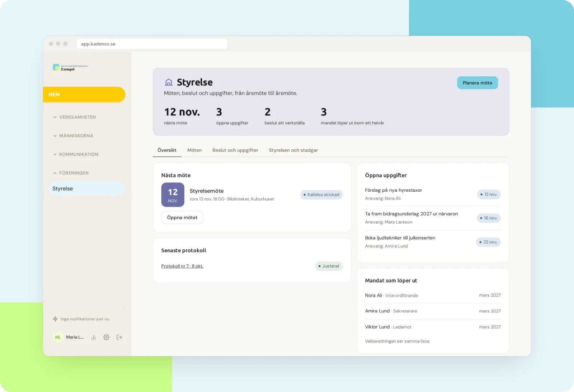Select the Styrelsen och stadgar tab
574x392 pixels.
(x=293, y=150)
